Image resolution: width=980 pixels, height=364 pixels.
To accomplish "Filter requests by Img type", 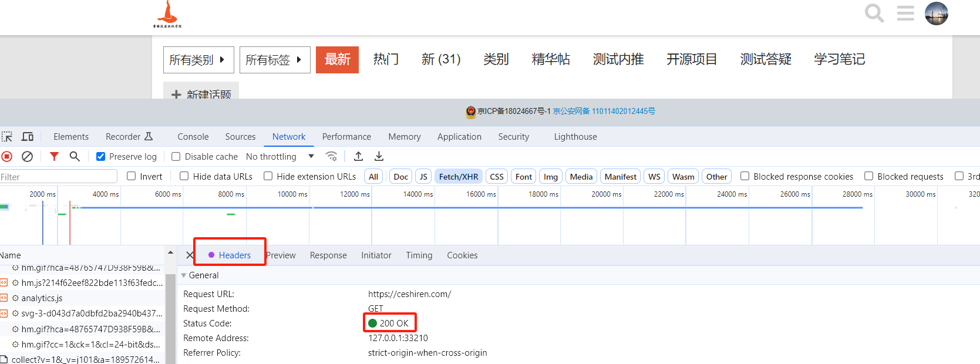I will pyautogui.click(x=551, y=177).
